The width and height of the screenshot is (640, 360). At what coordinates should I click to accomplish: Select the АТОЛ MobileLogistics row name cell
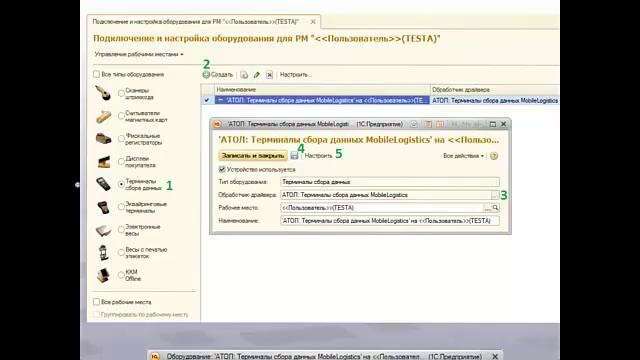[x=322, y=100]
